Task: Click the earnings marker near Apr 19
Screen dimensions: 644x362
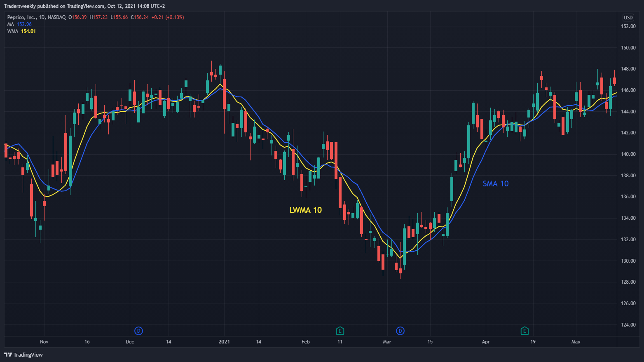Action: click(525, 331)
